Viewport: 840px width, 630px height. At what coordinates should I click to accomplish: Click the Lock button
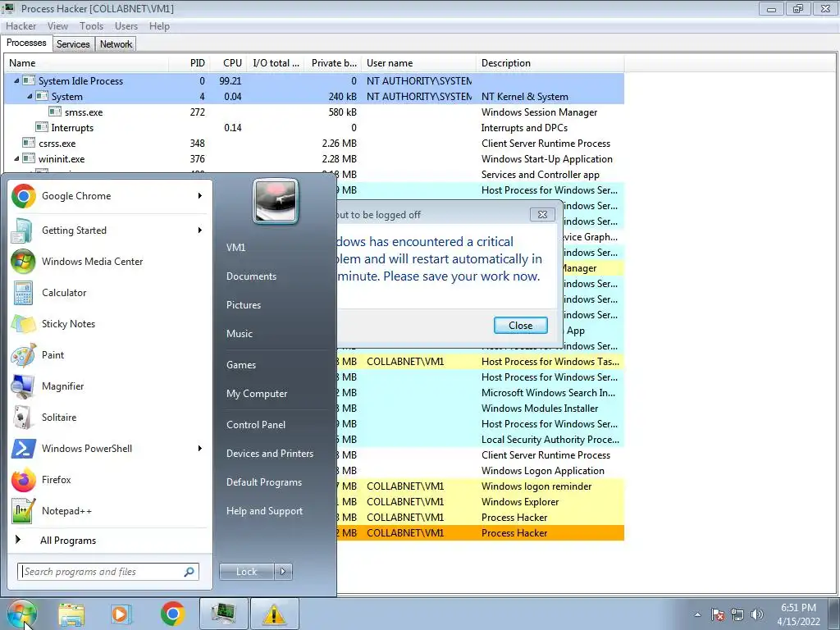click(247, 572)
